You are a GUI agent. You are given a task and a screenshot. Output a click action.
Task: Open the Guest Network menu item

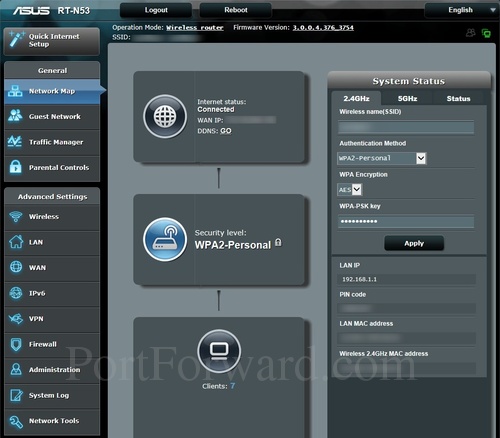tap(52, 116)
